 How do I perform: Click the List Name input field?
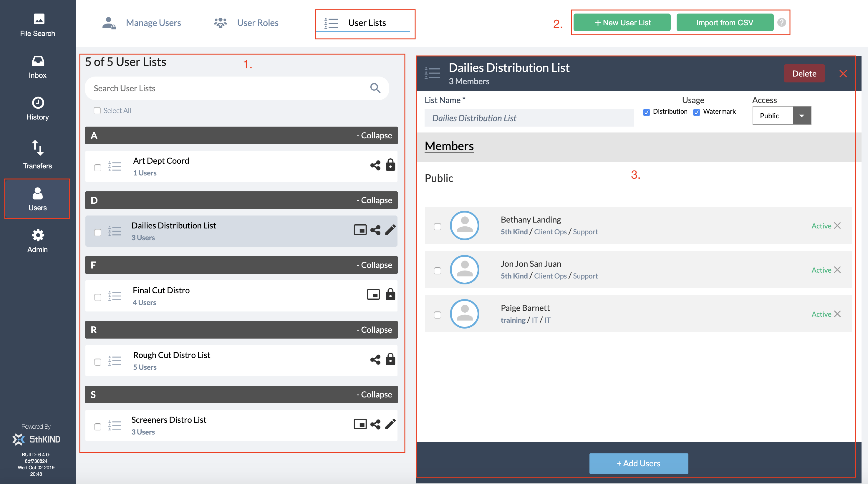point(529,118)
